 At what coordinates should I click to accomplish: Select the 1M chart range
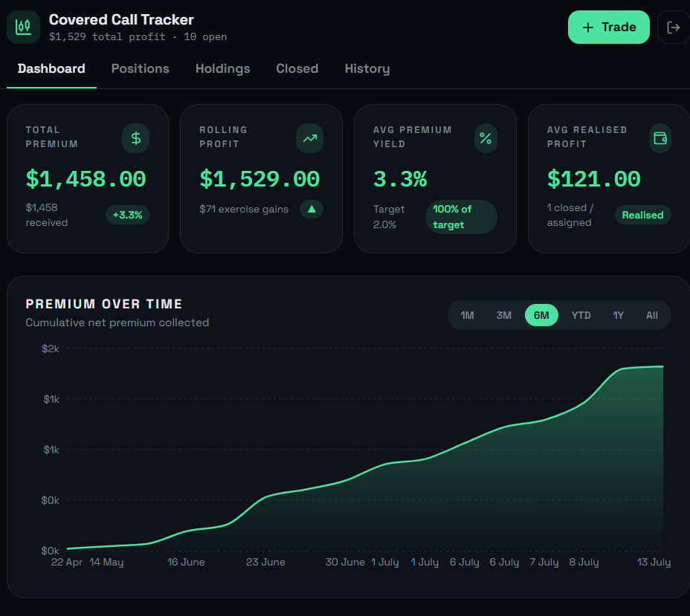(x=467, y=315)
